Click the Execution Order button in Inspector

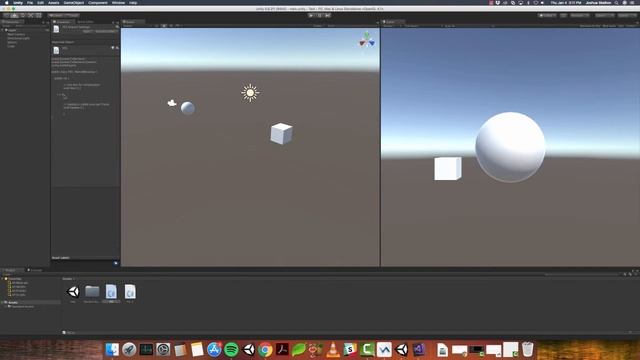pos(105,31)
